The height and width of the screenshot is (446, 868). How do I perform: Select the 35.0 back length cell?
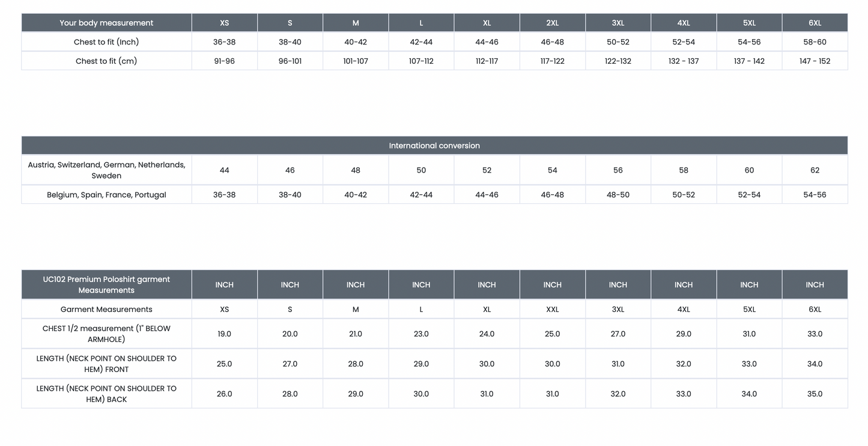(x=815, y=394)
